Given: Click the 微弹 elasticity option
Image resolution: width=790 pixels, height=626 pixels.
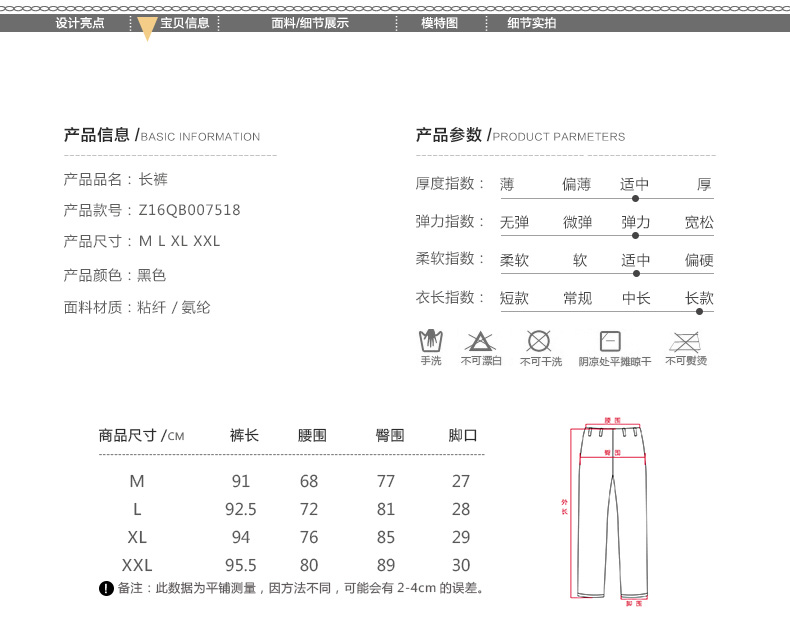Looking at the screenshot, I should [x=577, y=222].
